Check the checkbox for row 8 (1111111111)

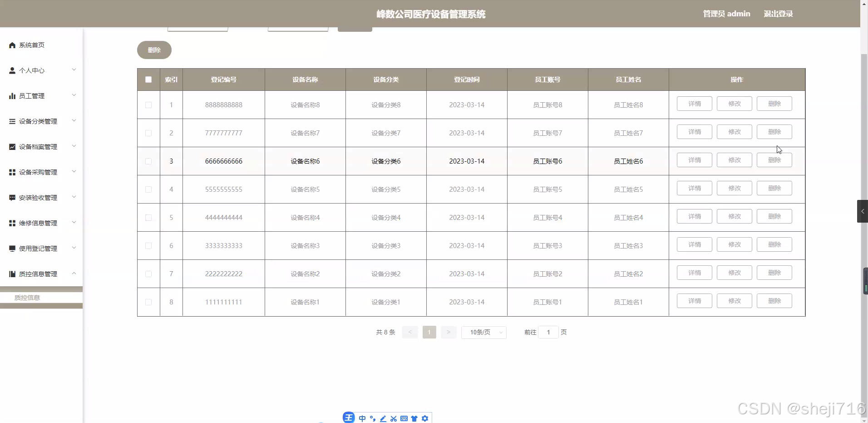coord(148,302)
